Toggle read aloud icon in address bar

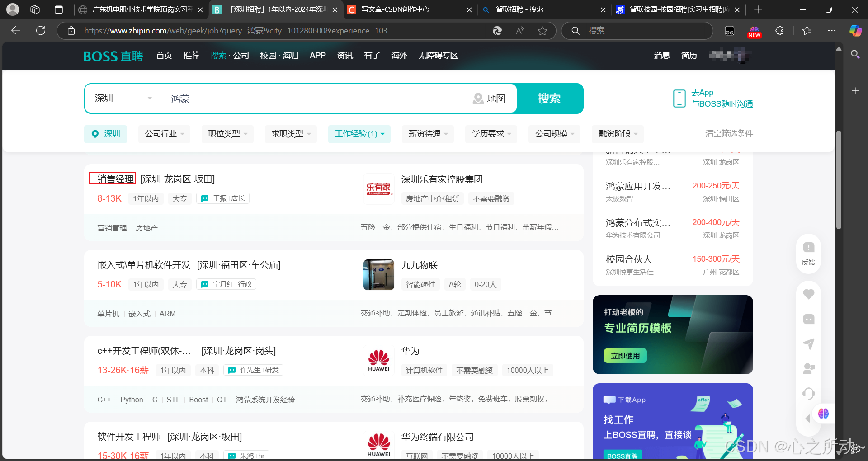520,31
